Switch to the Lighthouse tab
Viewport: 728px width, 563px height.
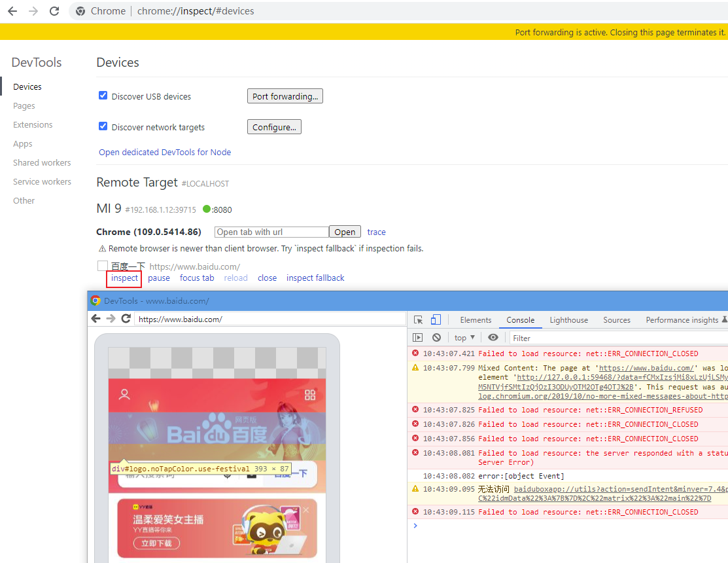569,320
